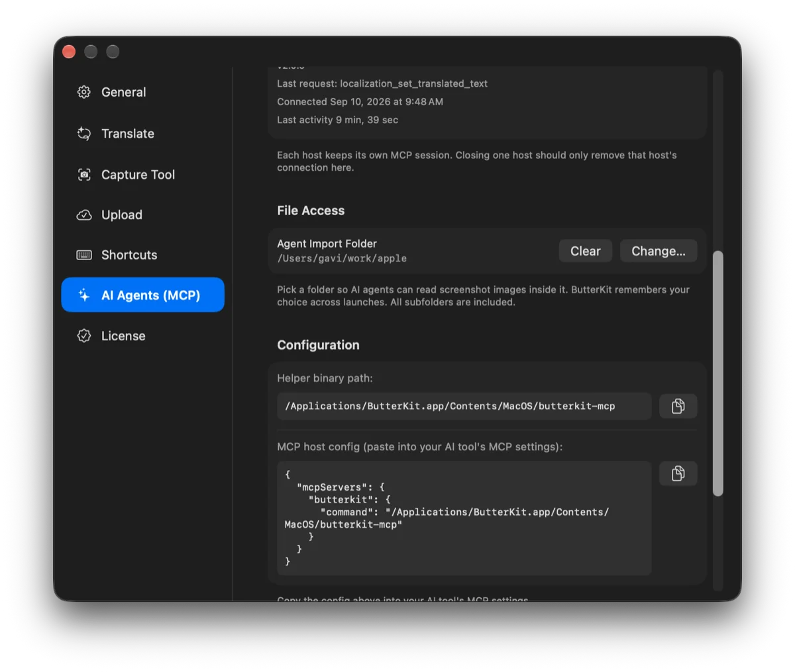
Task: Click the "butterkit" key line in config
Action: click(350, 499)
